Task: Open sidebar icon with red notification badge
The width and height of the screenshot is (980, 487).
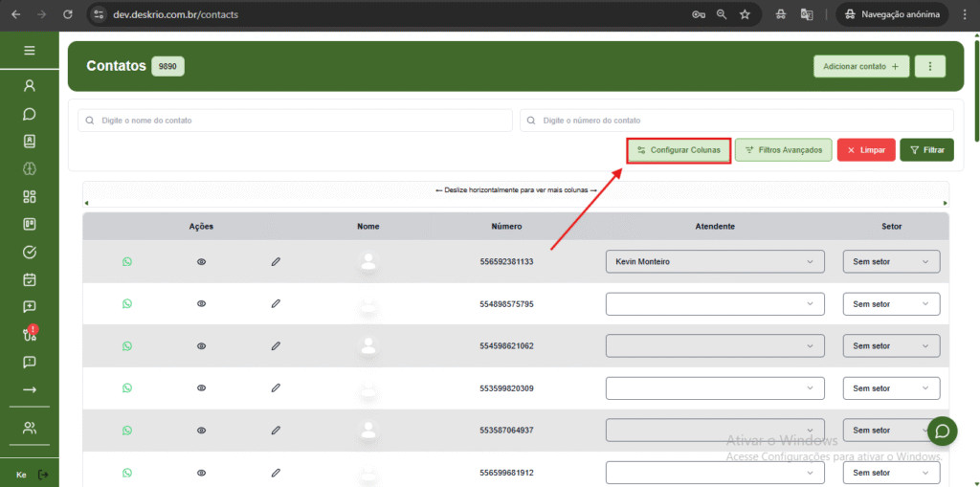Action: 29,335
